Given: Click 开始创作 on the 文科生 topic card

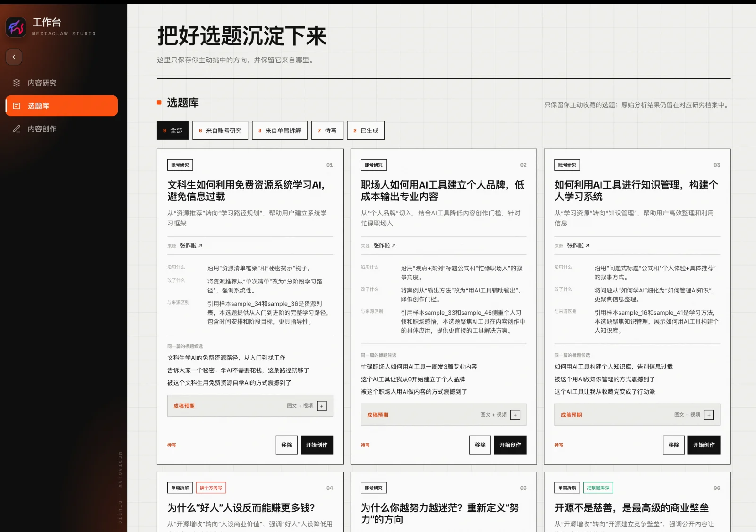Looking at the screenshot, I should [317, 445].
